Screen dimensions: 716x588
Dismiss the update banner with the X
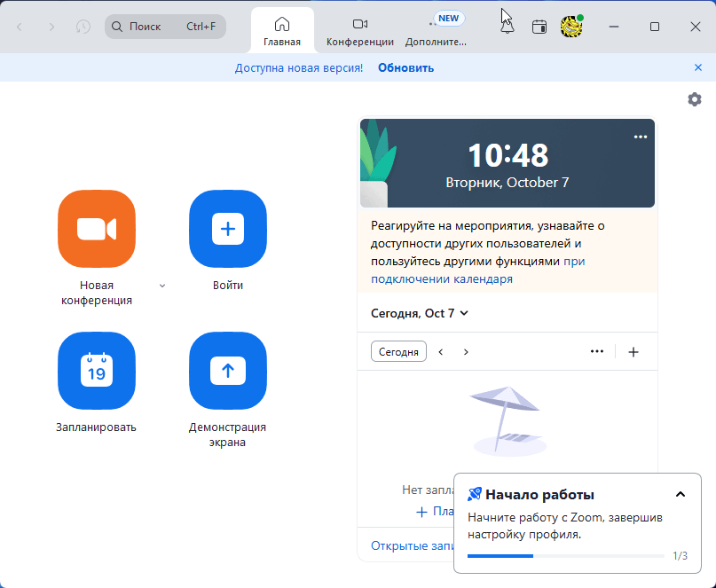(x=698, y=67)
